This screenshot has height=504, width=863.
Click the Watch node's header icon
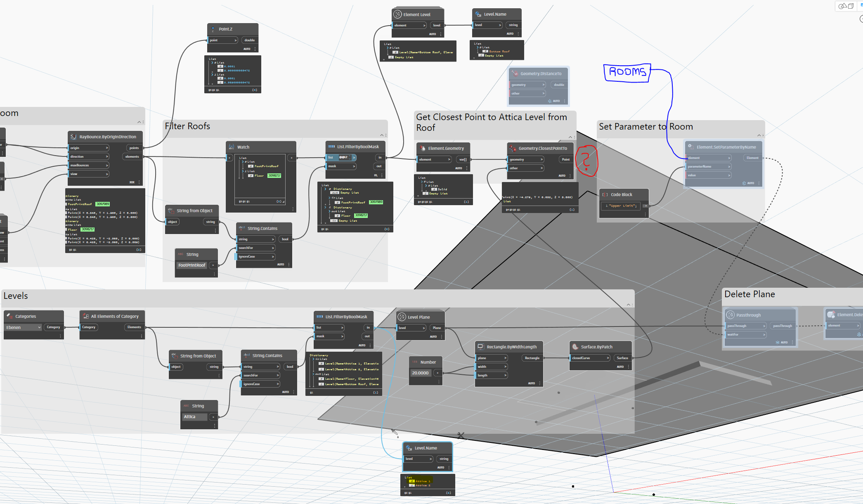[232, 147]
